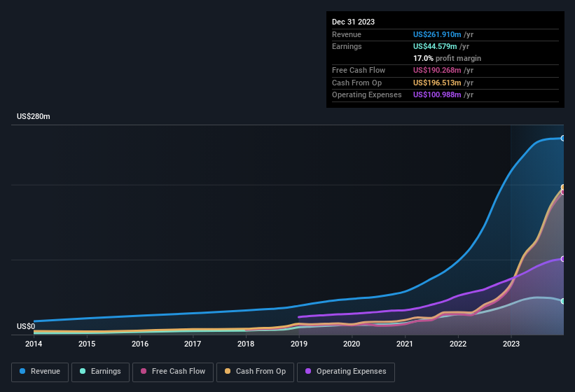This screenshot has width=575, height=392.
Task: Click the 2022 axis label
Action: 458,344
